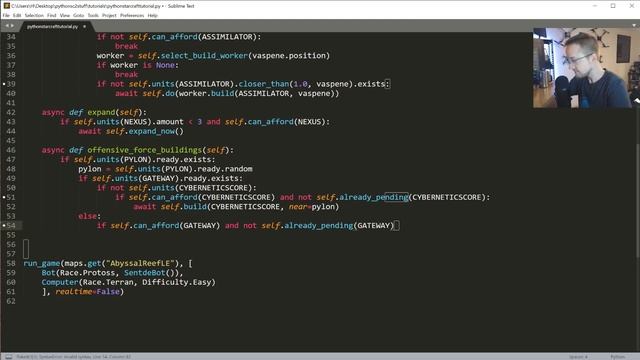Click 'near' argument on line 52
Screen dimensions: 640x360
pos(298,207)
